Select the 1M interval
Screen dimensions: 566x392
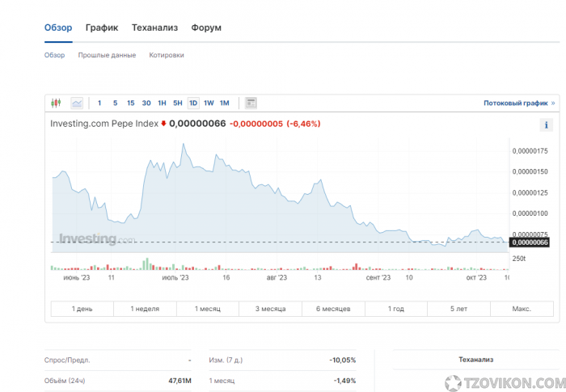(x=225, y=103)
